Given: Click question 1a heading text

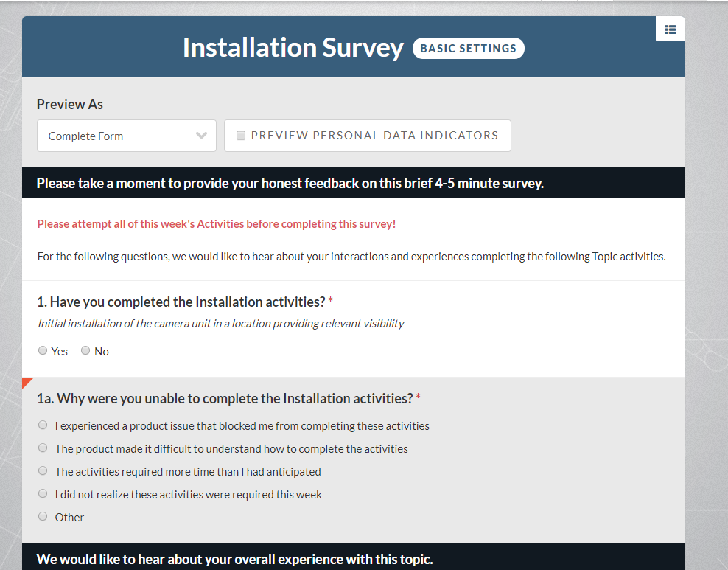Looking at the screenshot, I should 225,399.
